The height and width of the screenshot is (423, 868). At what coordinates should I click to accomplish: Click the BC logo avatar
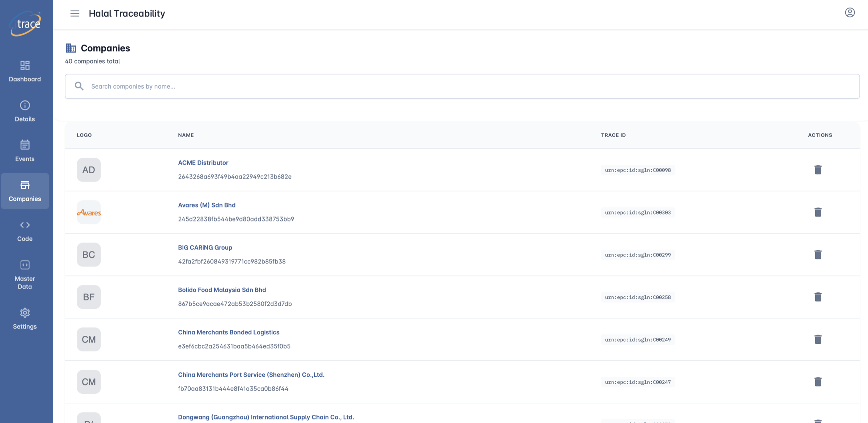coord(89,254)
